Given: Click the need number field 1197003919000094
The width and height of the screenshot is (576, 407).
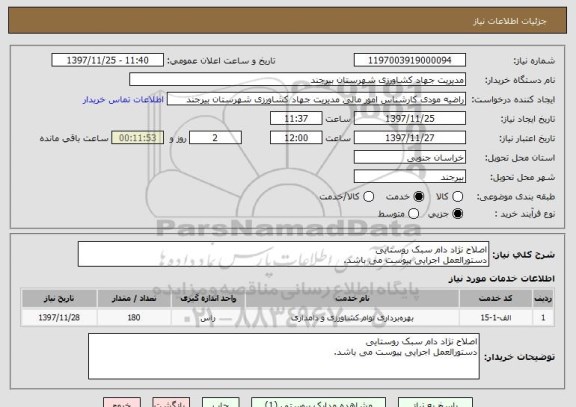Looking at the screenshot, I should point(410,60).
